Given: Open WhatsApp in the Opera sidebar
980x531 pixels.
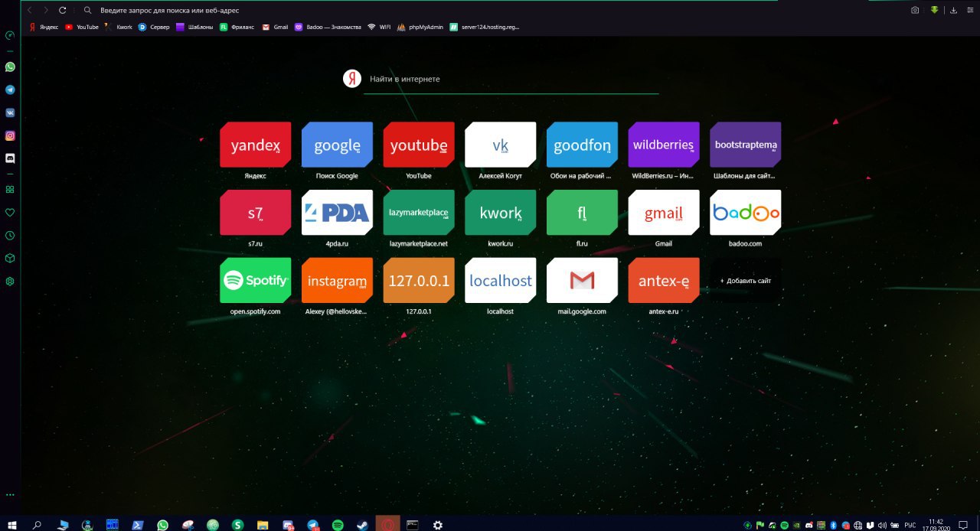Looking at the screenshot, I should [10, 67].
